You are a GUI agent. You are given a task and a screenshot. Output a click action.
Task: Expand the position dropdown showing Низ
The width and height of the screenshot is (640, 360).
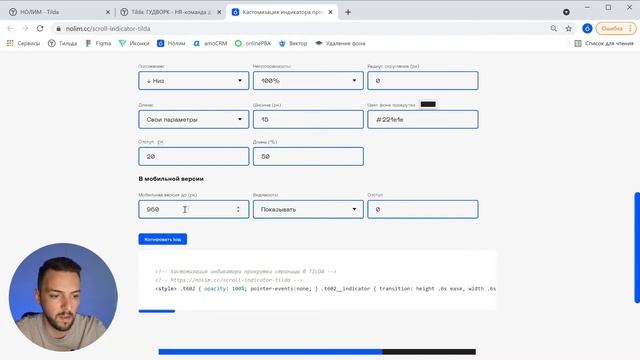point(193,80)
